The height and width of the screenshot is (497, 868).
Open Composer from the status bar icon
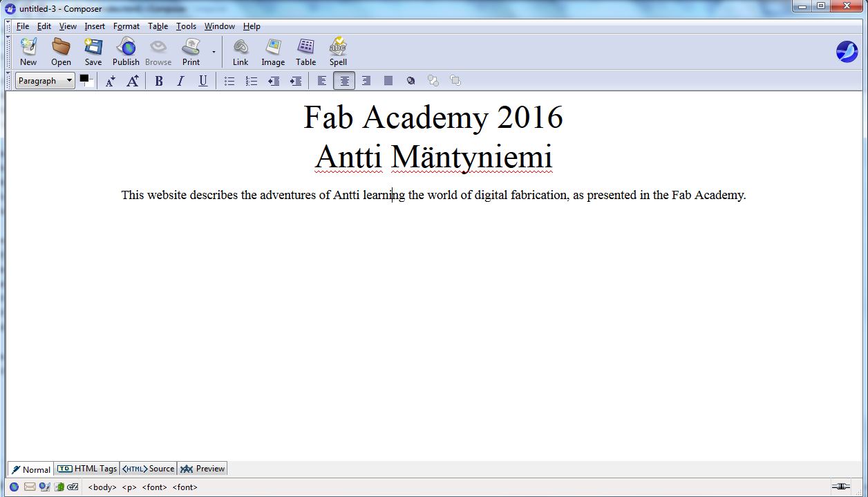[x=44, y=487]
